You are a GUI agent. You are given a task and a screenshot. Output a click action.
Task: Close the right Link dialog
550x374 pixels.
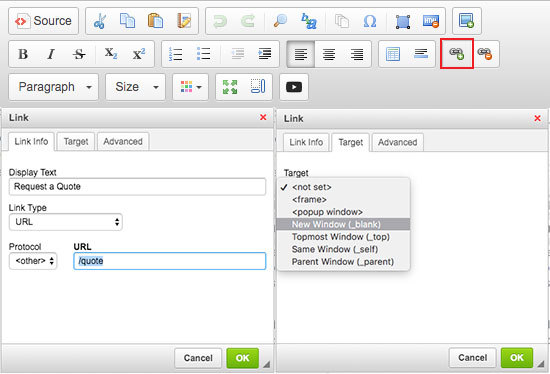coord(537,119)
